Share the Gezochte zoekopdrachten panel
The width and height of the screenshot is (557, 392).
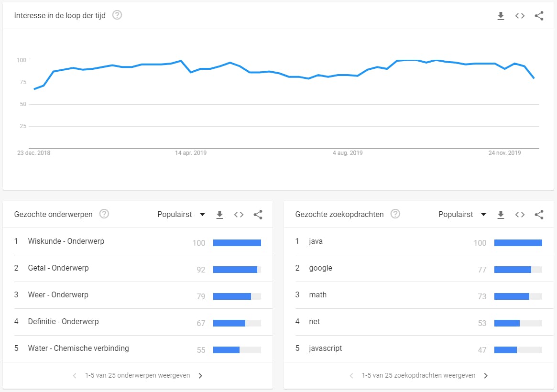pyautogui.click(x=539, y=215)
